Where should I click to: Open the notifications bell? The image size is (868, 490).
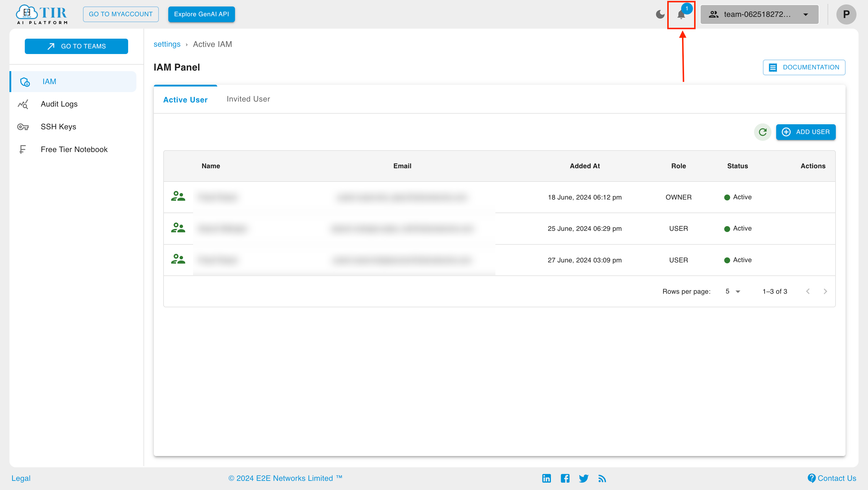[681, 14]
